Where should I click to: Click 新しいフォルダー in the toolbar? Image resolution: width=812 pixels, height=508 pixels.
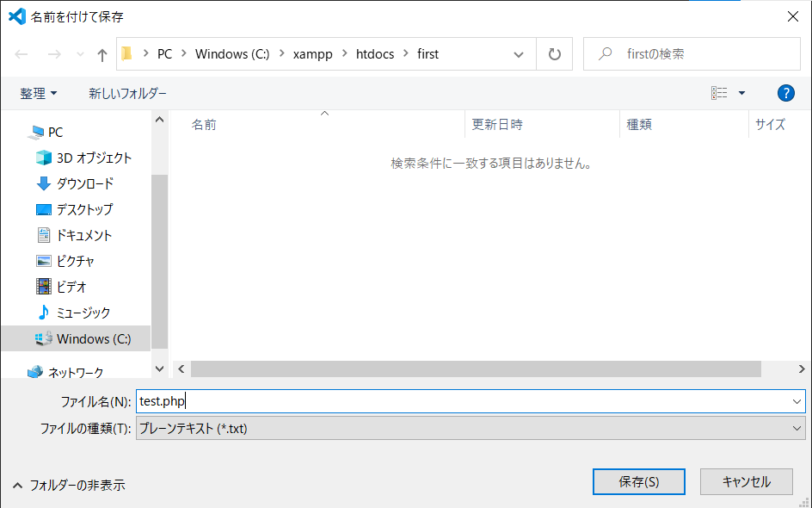click(x=127, y=93)
